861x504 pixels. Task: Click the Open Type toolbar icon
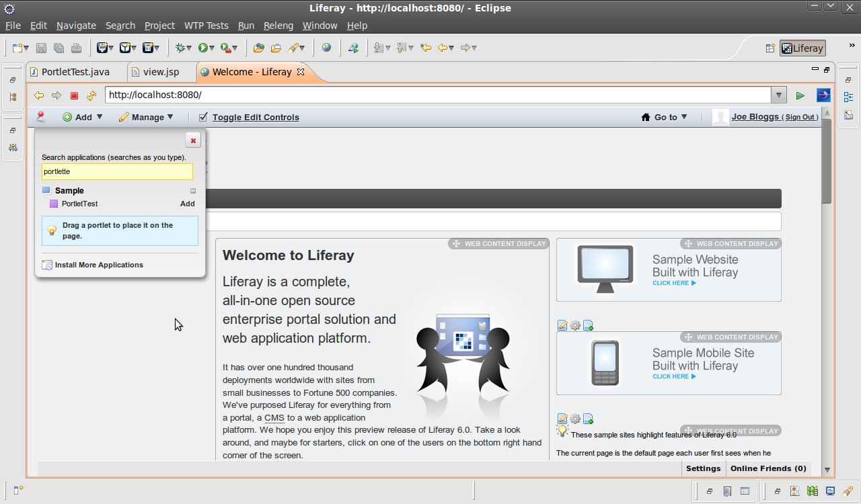pyautogui.click(x=259, y=48)
